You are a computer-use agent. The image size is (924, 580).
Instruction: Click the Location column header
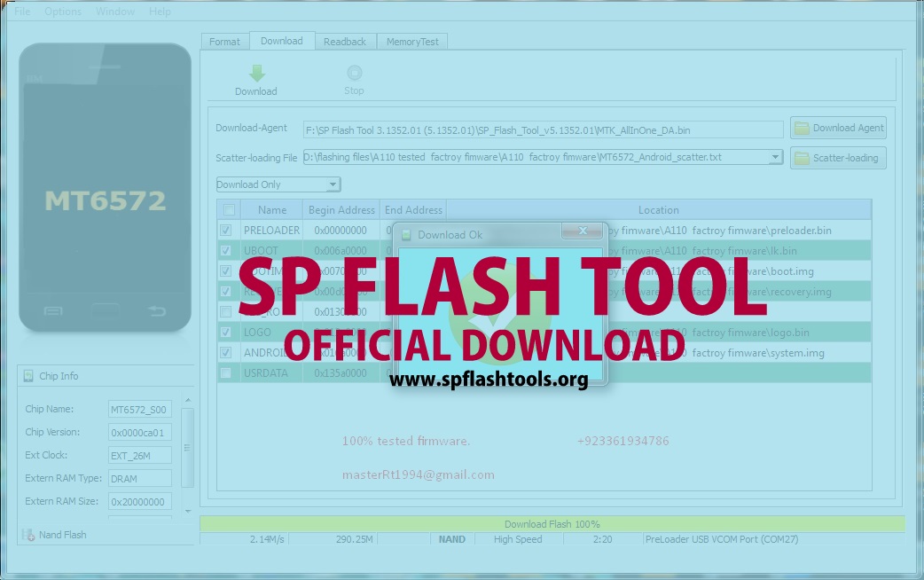point(658,210)
